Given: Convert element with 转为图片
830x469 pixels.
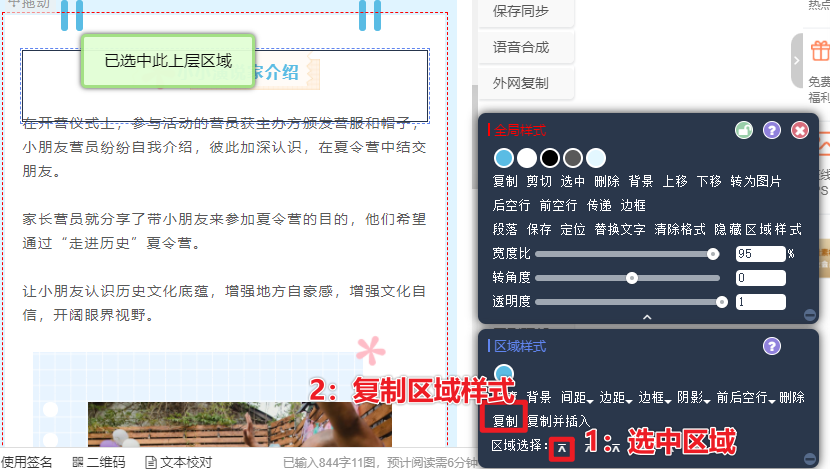Looking at the screenshot, I should coord(756,182).
